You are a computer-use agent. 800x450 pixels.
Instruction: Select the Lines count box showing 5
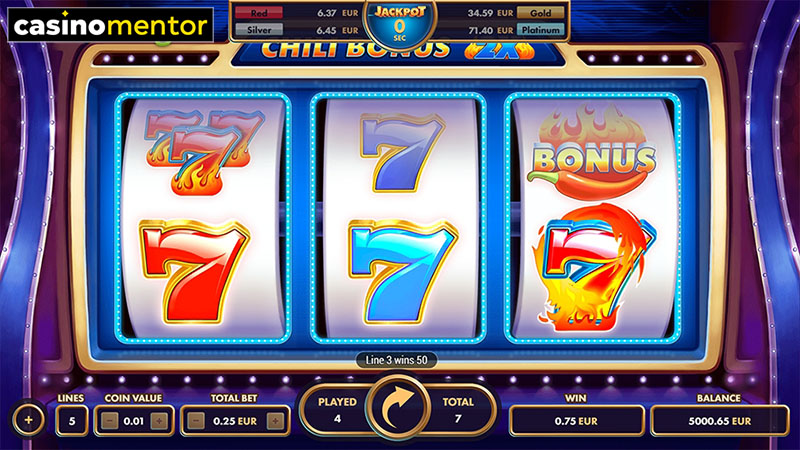tap(72, 421)
